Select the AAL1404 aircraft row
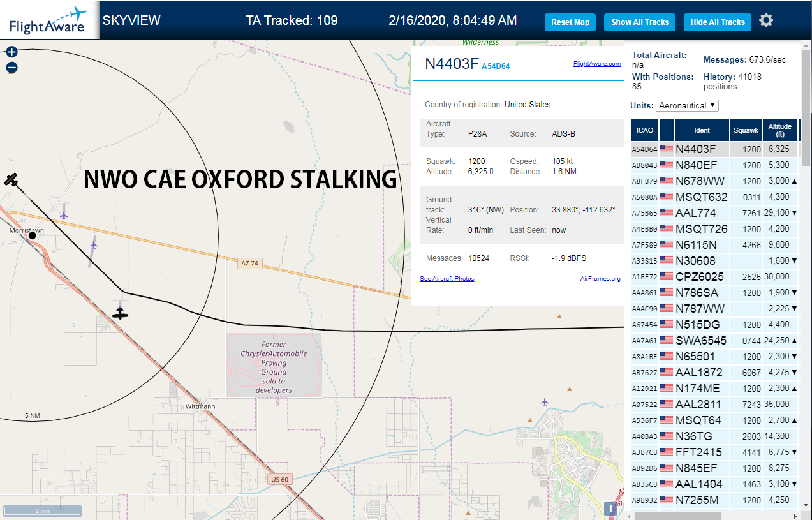Screen dimensions: 812x520 coord(714,484)
